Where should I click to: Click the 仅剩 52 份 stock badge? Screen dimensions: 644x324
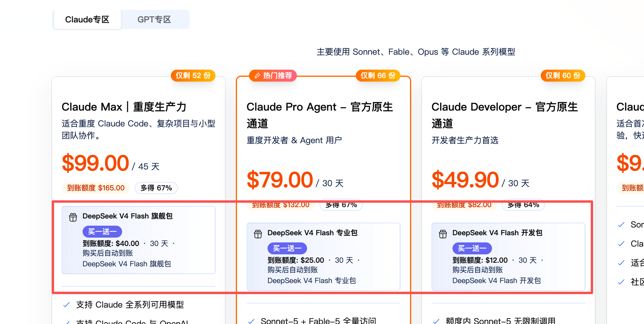(193, 76)
